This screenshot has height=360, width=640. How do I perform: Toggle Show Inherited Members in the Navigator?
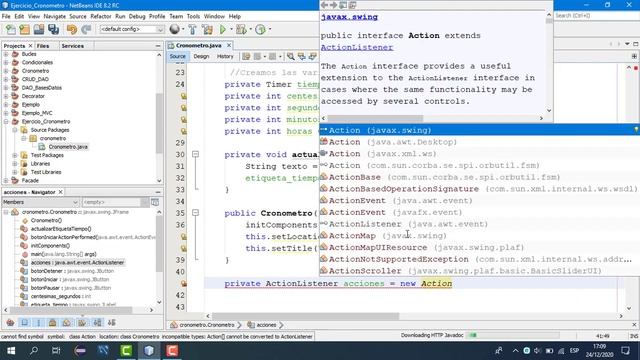[x=11, y=322]
